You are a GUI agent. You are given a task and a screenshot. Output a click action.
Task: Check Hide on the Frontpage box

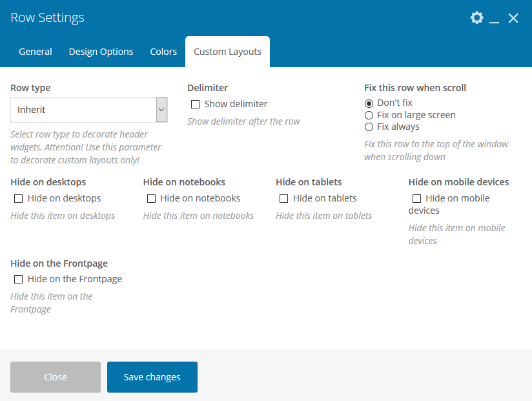click(18, 279)
